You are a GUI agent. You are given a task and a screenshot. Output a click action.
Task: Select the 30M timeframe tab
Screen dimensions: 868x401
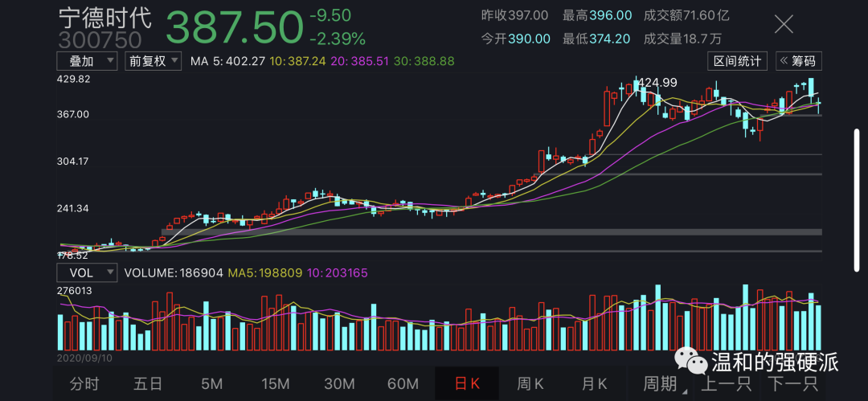point(338,384)
